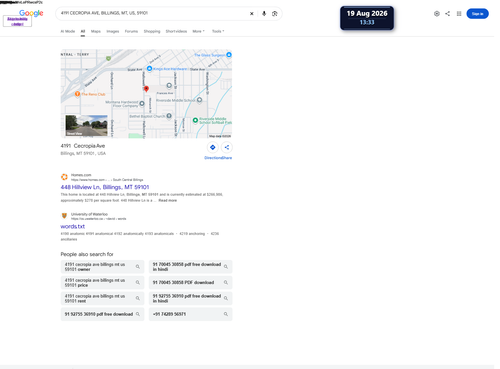
Task: Start voice search with microphone icon
Action: coord(264,14)
